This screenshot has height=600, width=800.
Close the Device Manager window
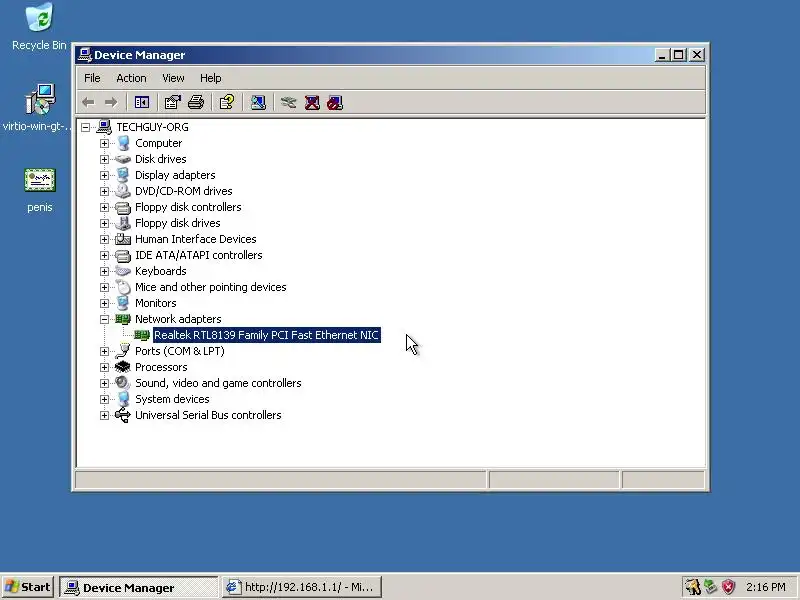(x=697, y=55)
